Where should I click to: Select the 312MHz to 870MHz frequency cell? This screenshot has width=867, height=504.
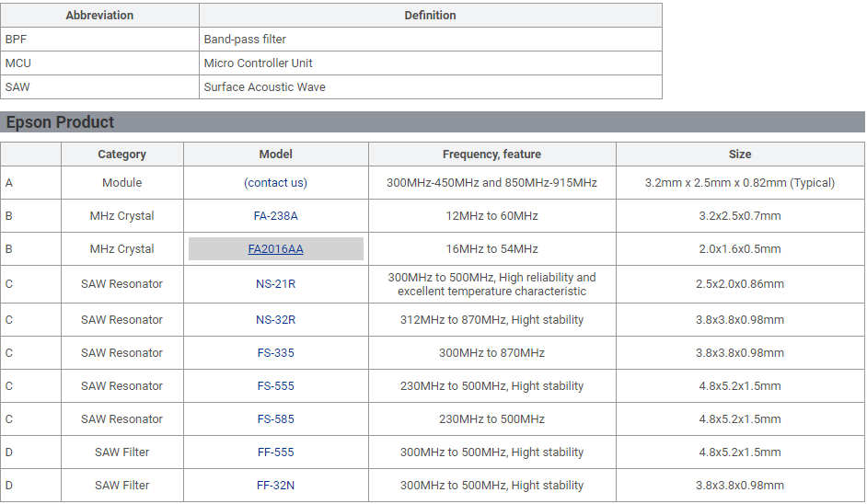[491, 320]
